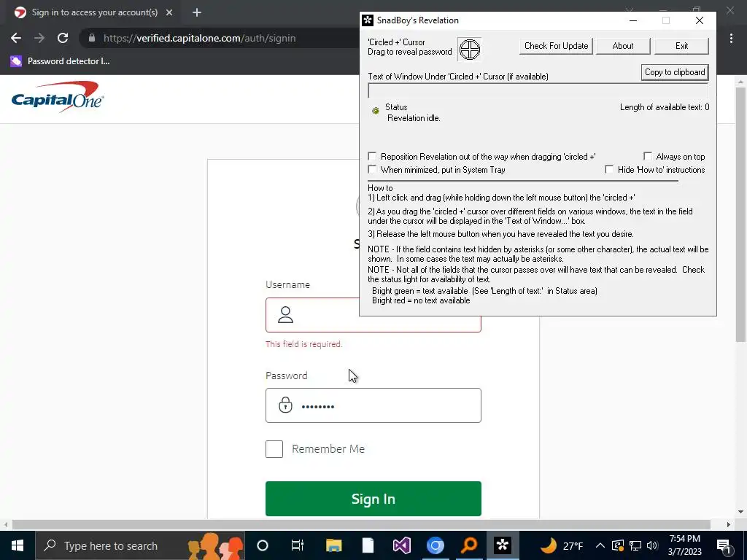Screen dimensions: 747x560
Task: Click the page vertical scrollbar thumb
Action: pos(740,214)
